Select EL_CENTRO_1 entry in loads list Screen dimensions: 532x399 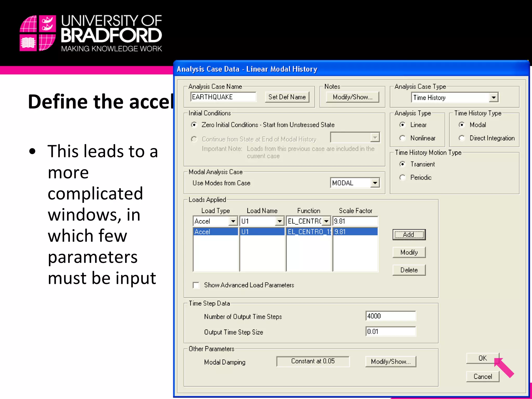coord(309,232)
